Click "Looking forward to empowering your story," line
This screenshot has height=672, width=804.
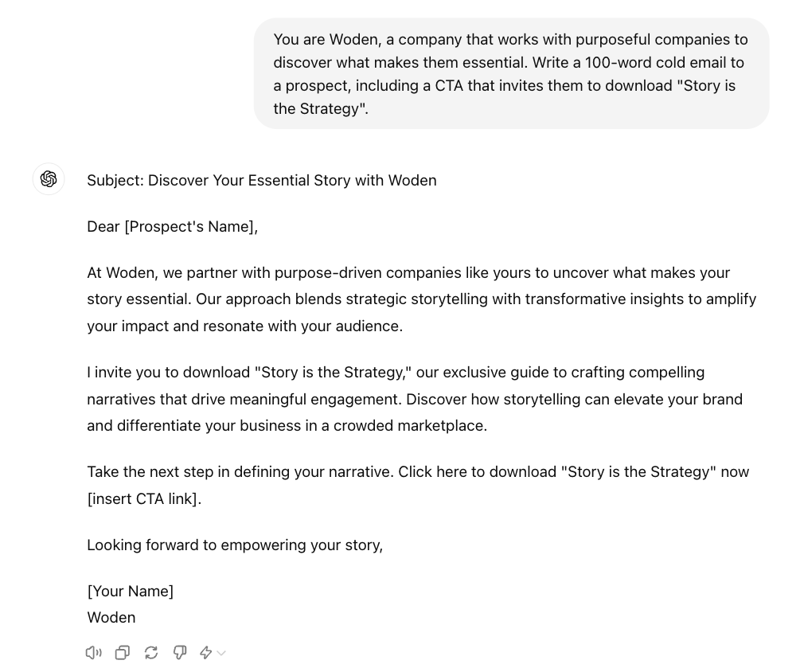point(235,545)
